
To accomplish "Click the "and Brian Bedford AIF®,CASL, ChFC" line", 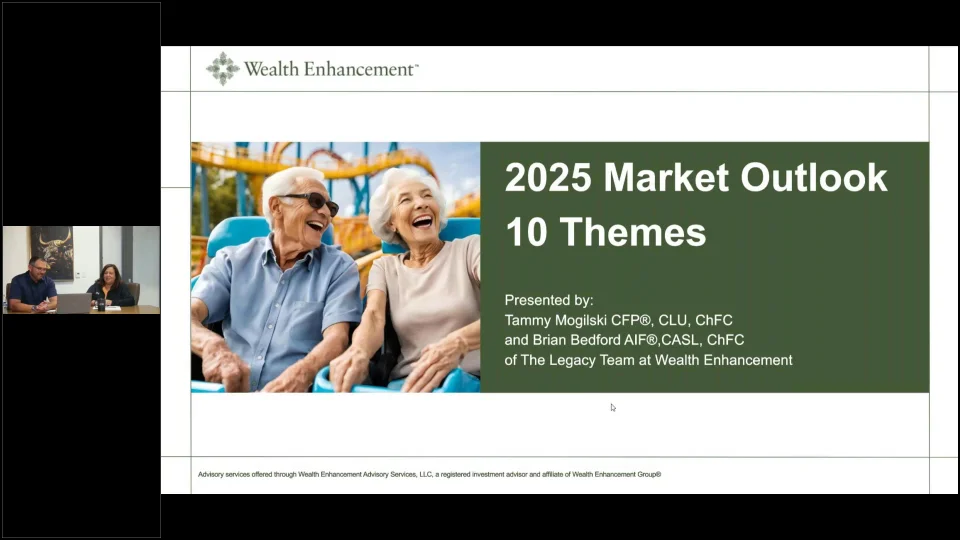I will pos(624,340).
